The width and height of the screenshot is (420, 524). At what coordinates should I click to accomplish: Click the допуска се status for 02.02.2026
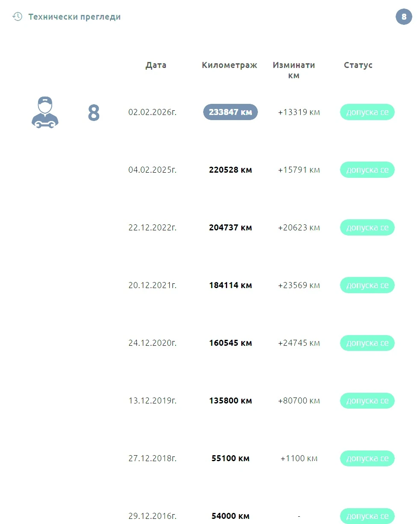tap(367, 112)
